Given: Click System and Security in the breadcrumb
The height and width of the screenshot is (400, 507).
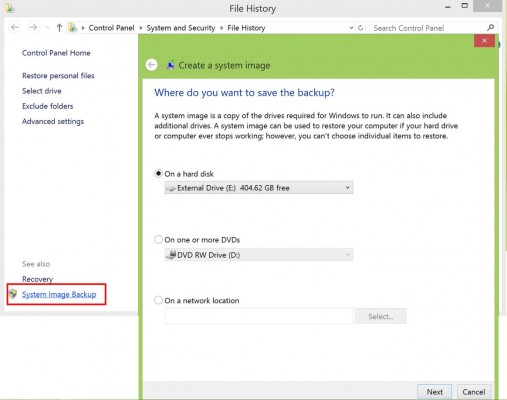Looking at the screenshot, I should coord(181,28).
